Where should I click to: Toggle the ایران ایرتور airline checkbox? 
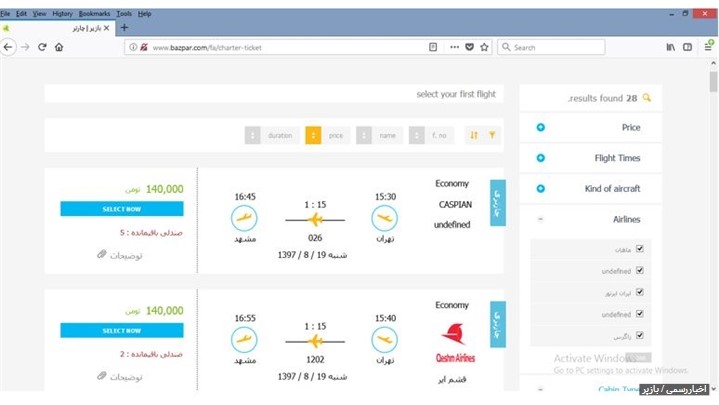click(640, 292)
